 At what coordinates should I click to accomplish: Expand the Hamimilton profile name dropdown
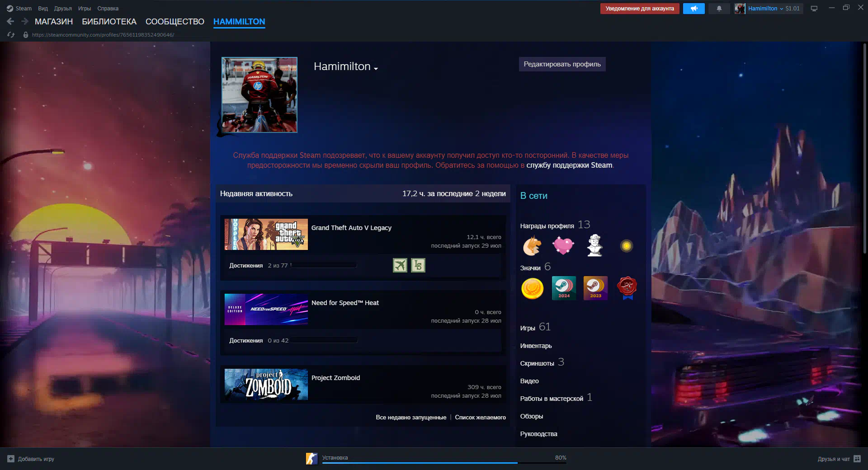(376, 68)
